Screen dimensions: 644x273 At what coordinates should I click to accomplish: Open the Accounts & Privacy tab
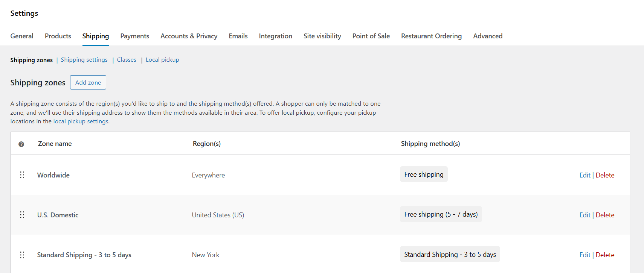(x=189, y=36)
